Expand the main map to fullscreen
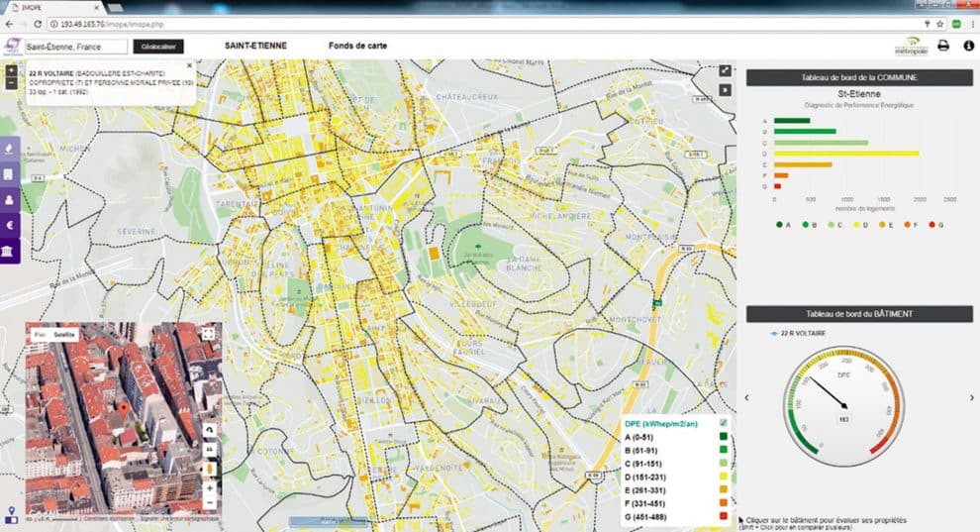 pyautogui.click(x=725, y=71)
